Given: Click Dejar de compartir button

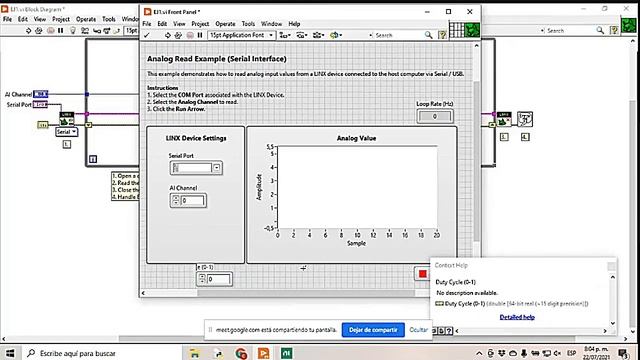Looking at the screenshot, I should click(373, 330).
